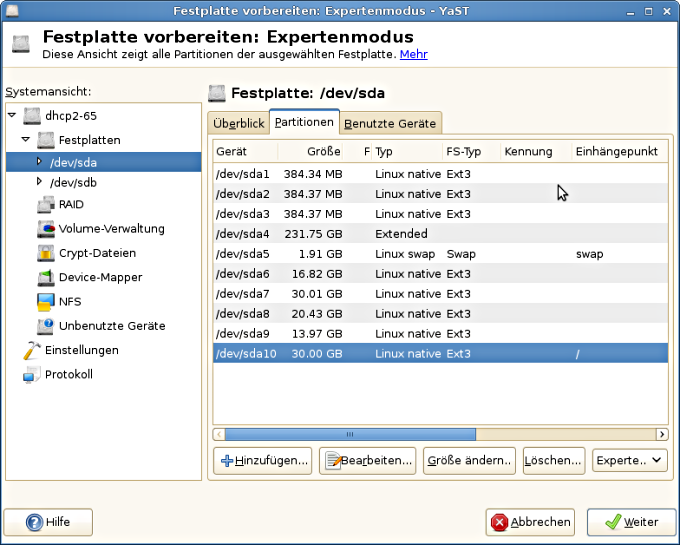Click the Einhängepunkt column header

(620, 151)
